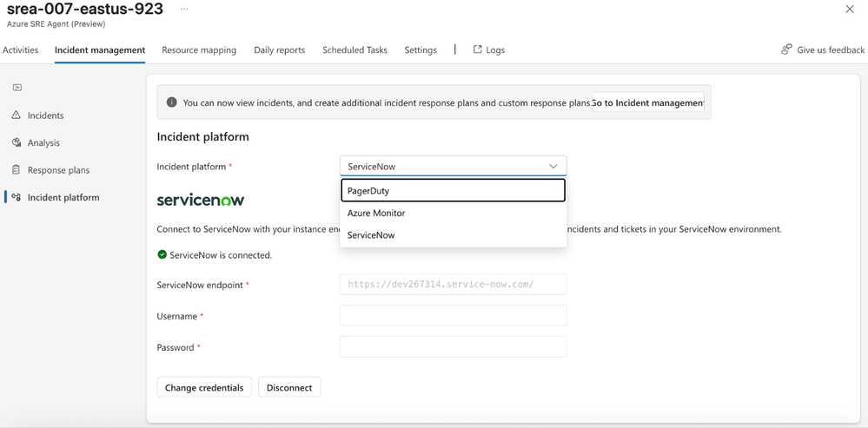
Task: Click the servicenow logo
Action: point(201,200)
